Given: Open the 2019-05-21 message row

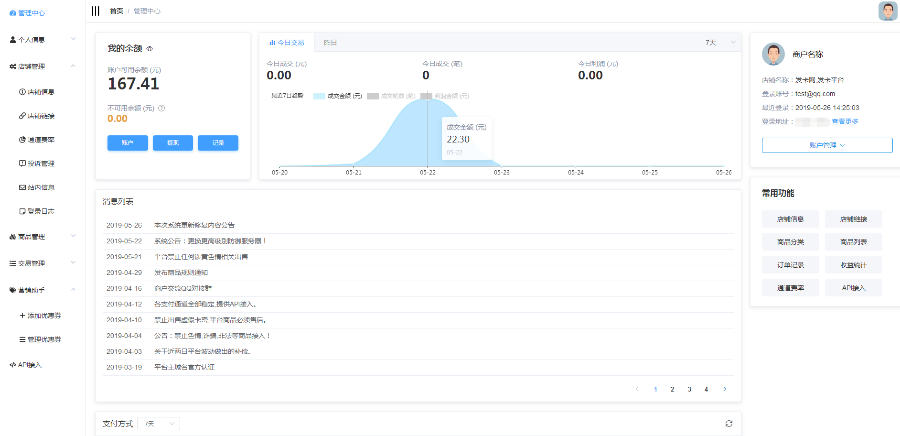Looking at the screenshot, I should point(418,257).
